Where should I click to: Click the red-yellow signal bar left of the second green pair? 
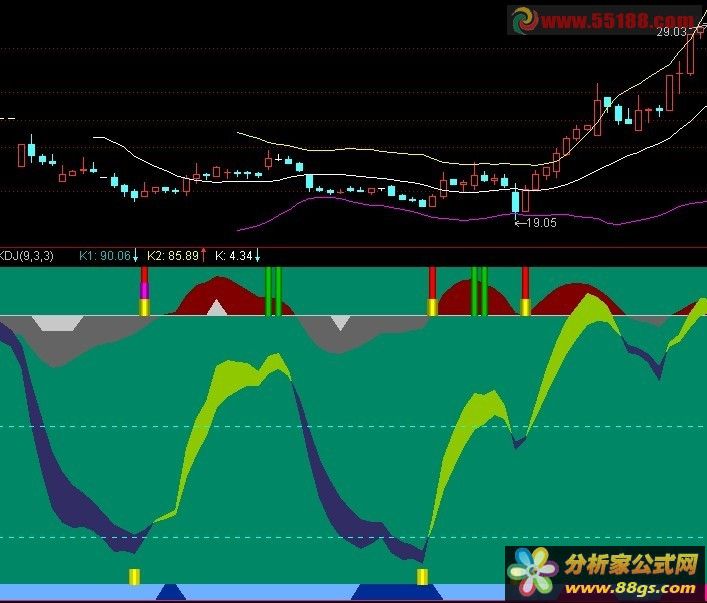pos(432,291)
